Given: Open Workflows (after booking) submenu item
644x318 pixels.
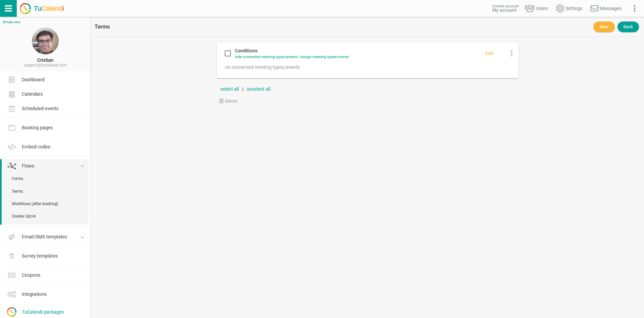Looking at the screenshot, I should [x=35, y=204].
